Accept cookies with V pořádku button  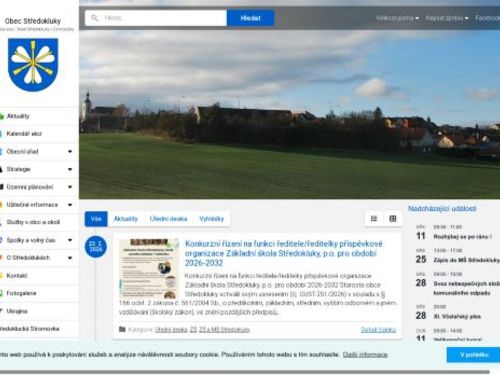click(474, 354)
